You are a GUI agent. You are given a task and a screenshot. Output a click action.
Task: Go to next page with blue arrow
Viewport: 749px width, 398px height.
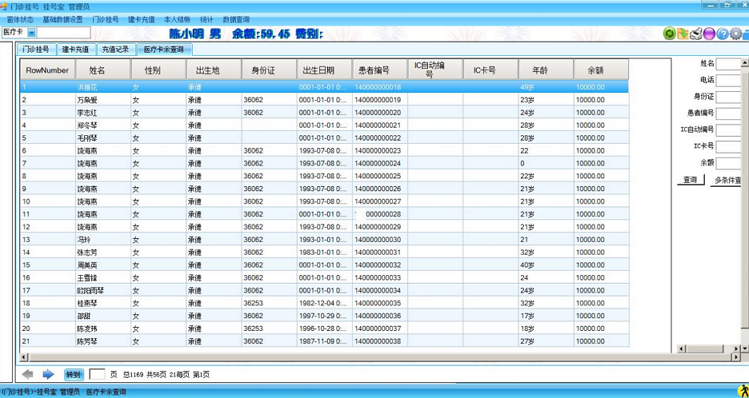(48, 374)
